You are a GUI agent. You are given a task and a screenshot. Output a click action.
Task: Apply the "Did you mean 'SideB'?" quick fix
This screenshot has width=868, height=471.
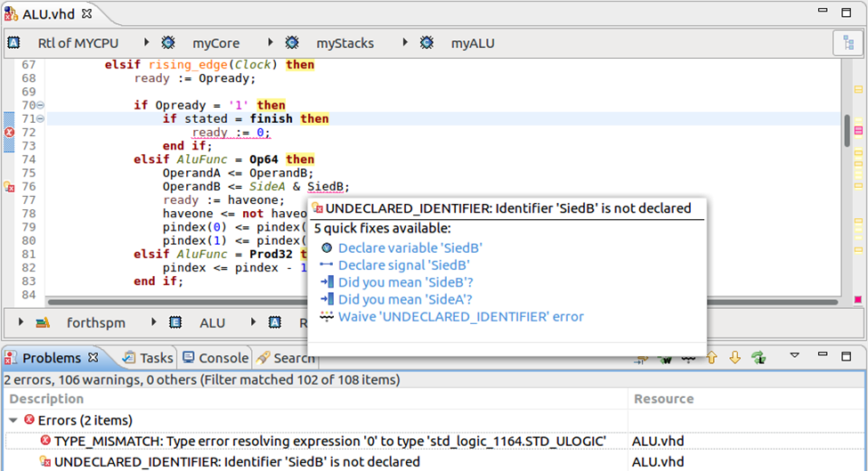point(406,282)
